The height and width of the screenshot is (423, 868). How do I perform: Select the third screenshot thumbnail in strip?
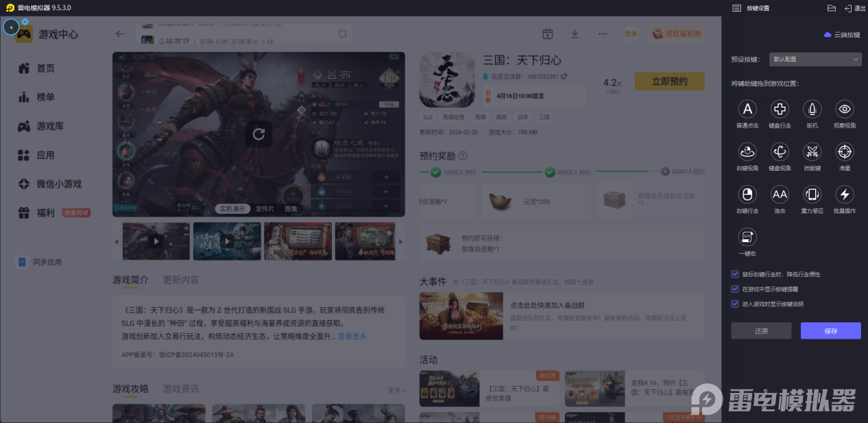click(298, 241)
